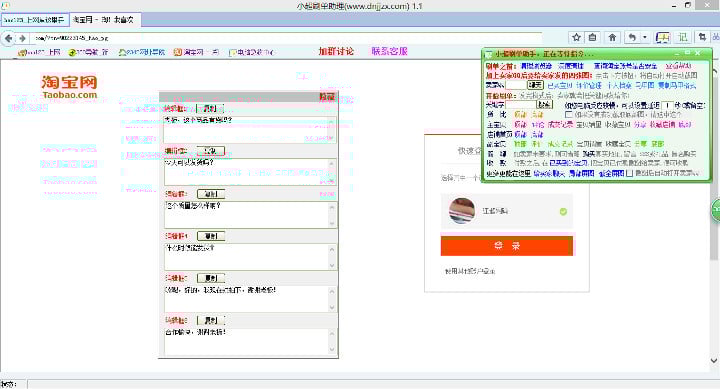Click the star favorites icon in toolbar

click(576, 37)
